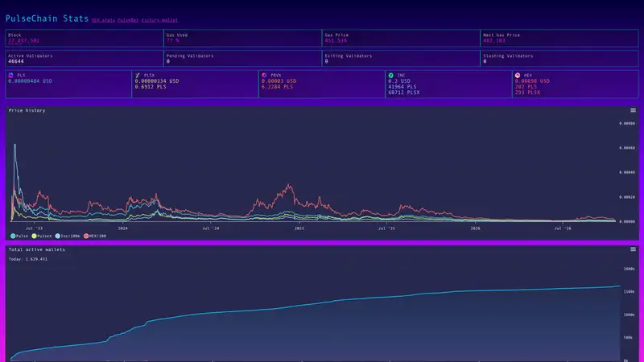Image resolution: width=644 pixels, height=362 pixels.
Task: Click the Gas Used 77 % value
Action: click(172, 41)
